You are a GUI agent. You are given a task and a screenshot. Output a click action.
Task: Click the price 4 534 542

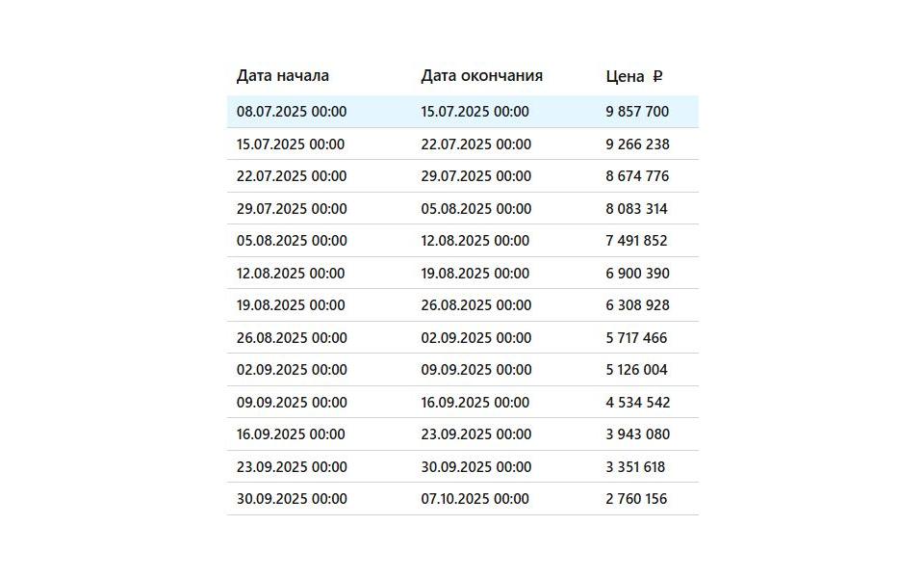(637, 402)
